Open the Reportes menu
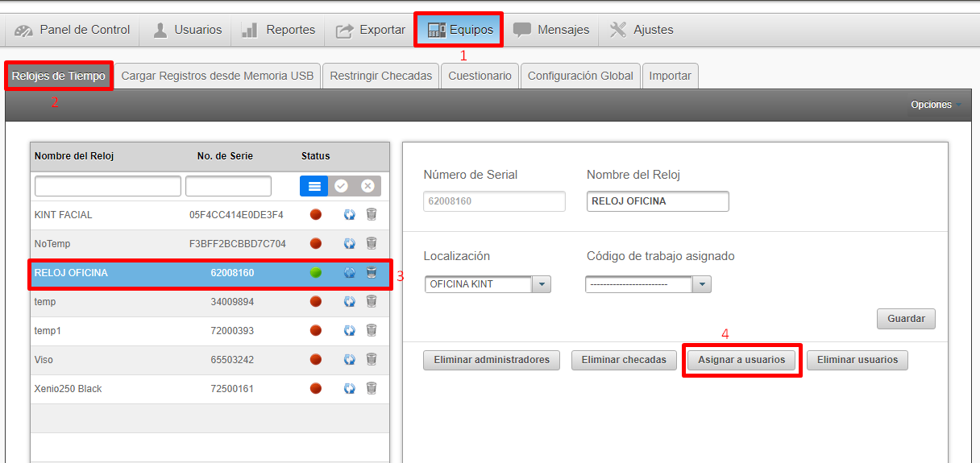This screenshot has width=980, height=463. tap(279, 30)
